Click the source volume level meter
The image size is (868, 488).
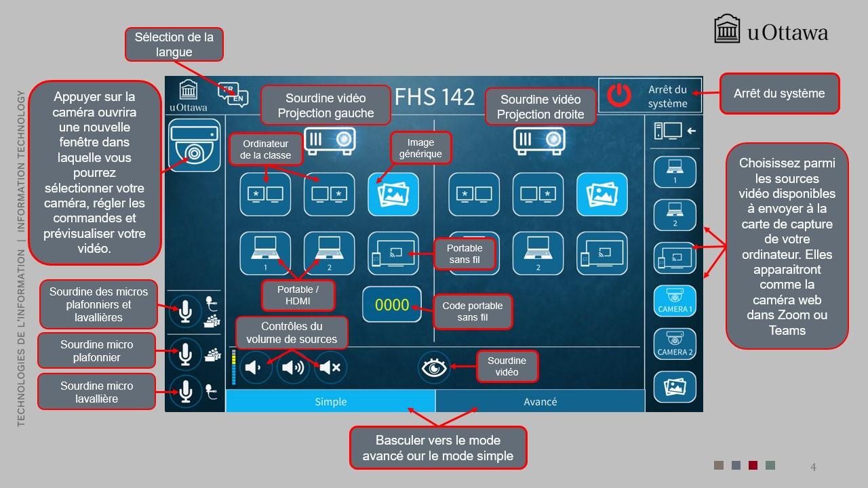[233, 368]
